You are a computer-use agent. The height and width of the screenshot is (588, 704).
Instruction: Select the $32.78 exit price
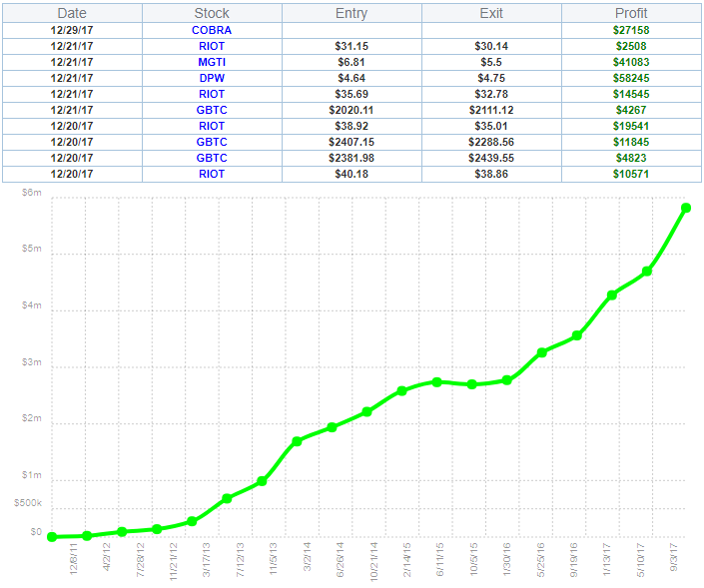[491, 94]
